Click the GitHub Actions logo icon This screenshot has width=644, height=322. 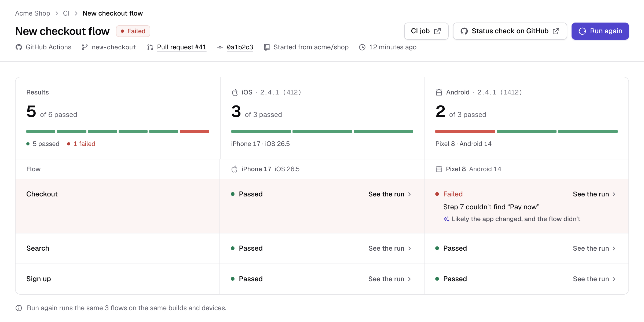(x=19, y=47)
